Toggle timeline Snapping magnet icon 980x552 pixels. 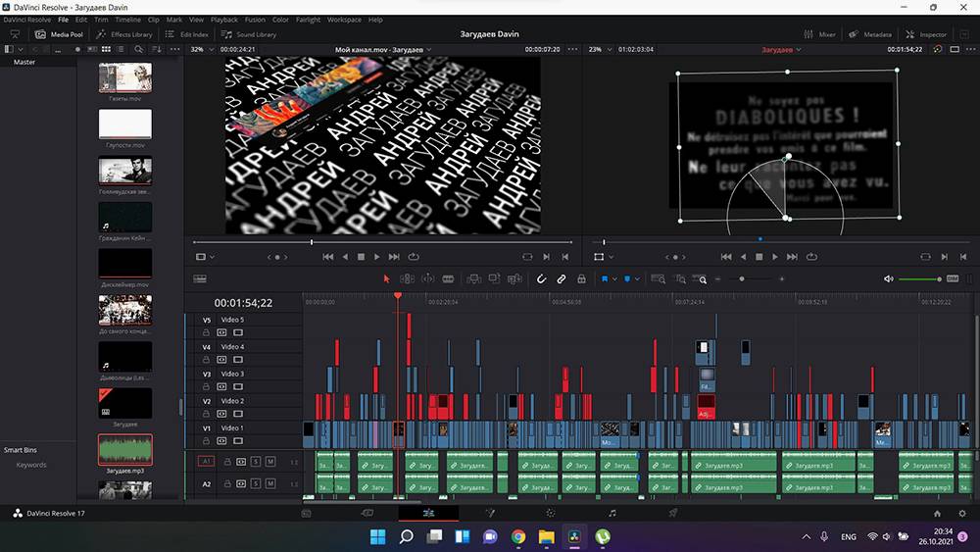[541, 278]
